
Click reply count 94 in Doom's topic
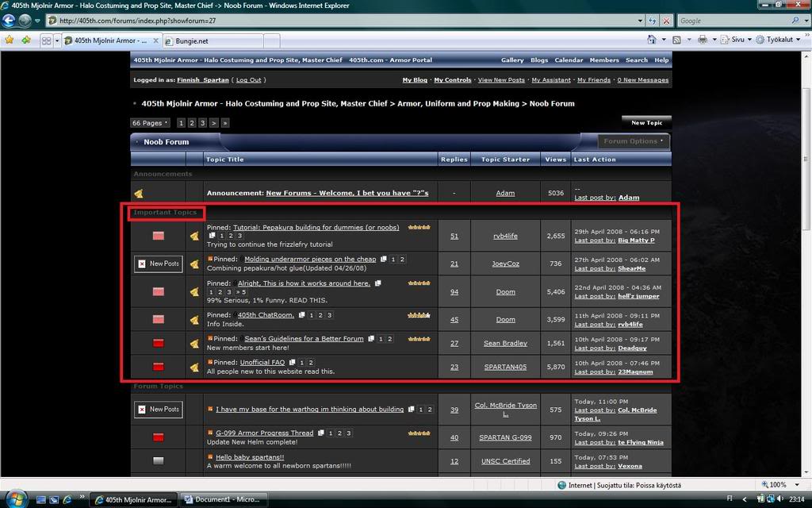(454, 292)
